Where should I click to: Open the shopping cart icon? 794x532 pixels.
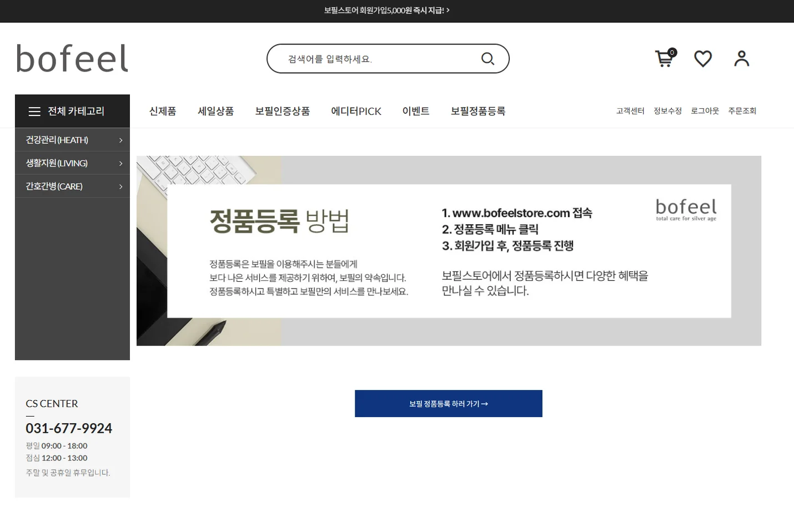pos(665,58)
